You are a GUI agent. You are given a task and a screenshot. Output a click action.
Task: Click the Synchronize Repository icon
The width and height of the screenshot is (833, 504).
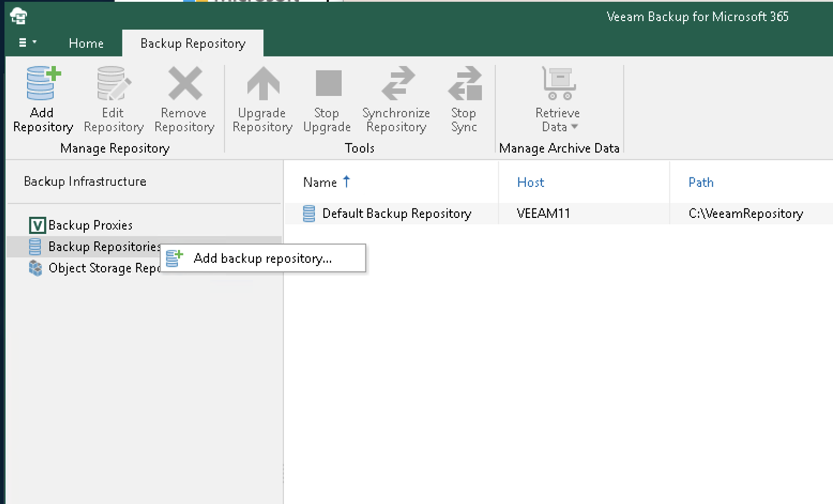pos(397,83)
